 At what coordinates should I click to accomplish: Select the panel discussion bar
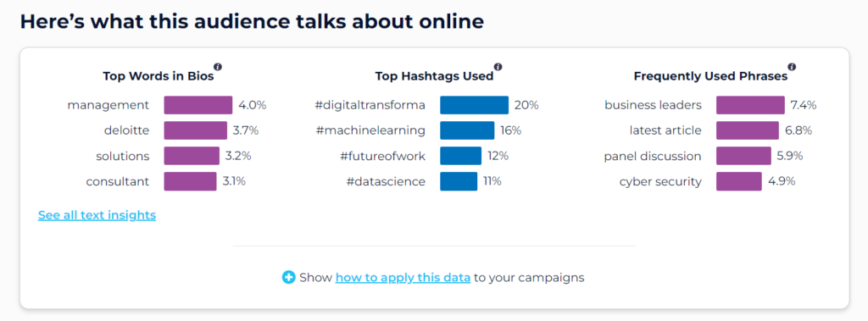tap(743, 156)
